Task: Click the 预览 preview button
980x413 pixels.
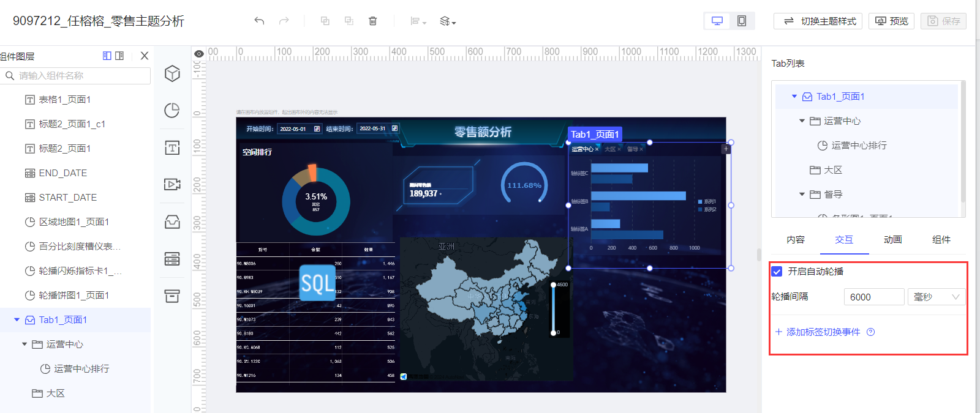Action: coord(892,21)
